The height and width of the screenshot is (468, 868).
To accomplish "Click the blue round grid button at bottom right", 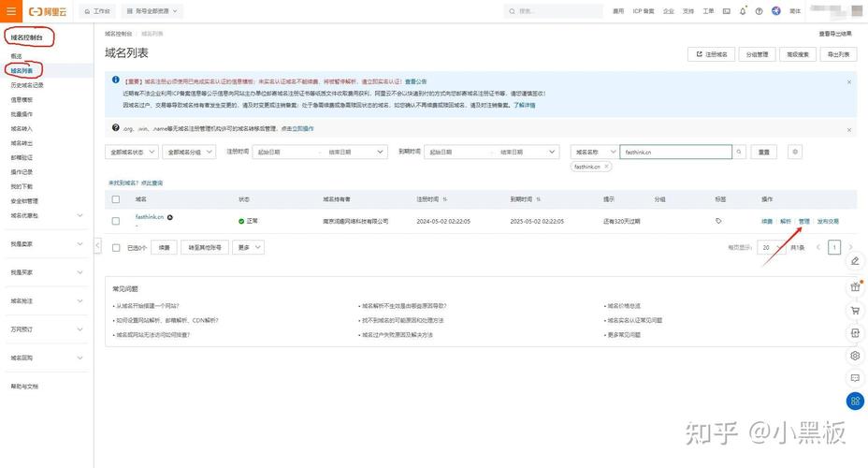I will point(855,401).
